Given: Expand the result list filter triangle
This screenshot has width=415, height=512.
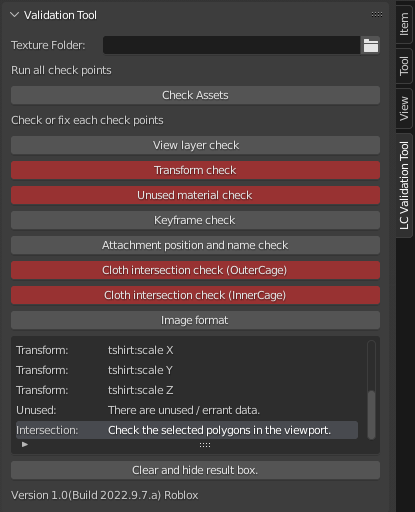Looking at the screenshot, I should (25, 444).
